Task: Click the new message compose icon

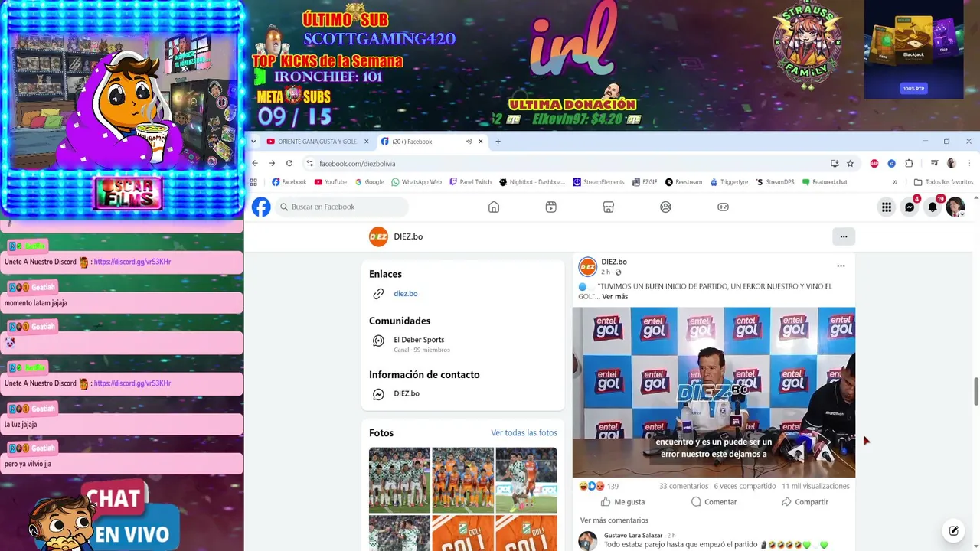Action: (x=954, y=530)
